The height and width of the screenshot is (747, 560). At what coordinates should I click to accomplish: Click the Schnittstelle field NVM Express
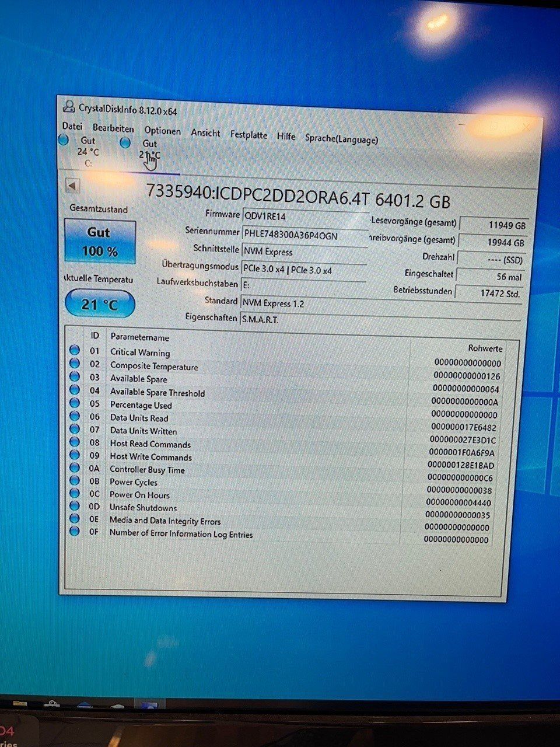pyautogui.click(x=303, y=252)
